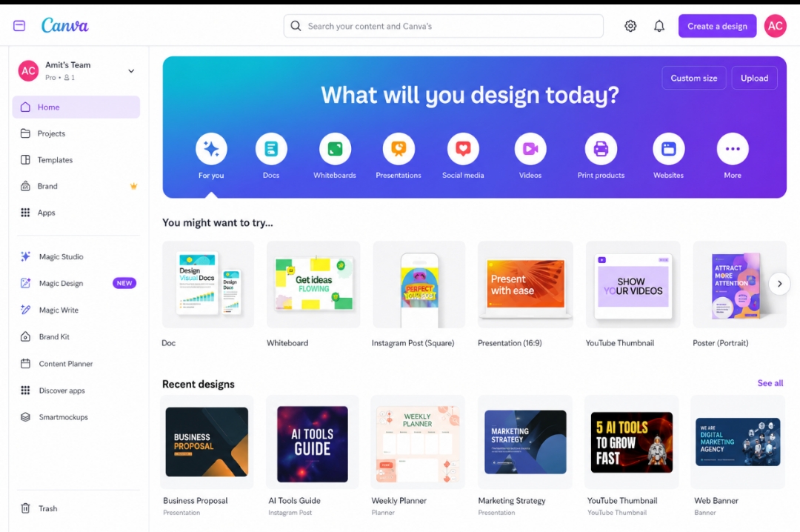Select the Presentations category icon
The width and height of the screenshot is (800, 532).
click(399, 149)
